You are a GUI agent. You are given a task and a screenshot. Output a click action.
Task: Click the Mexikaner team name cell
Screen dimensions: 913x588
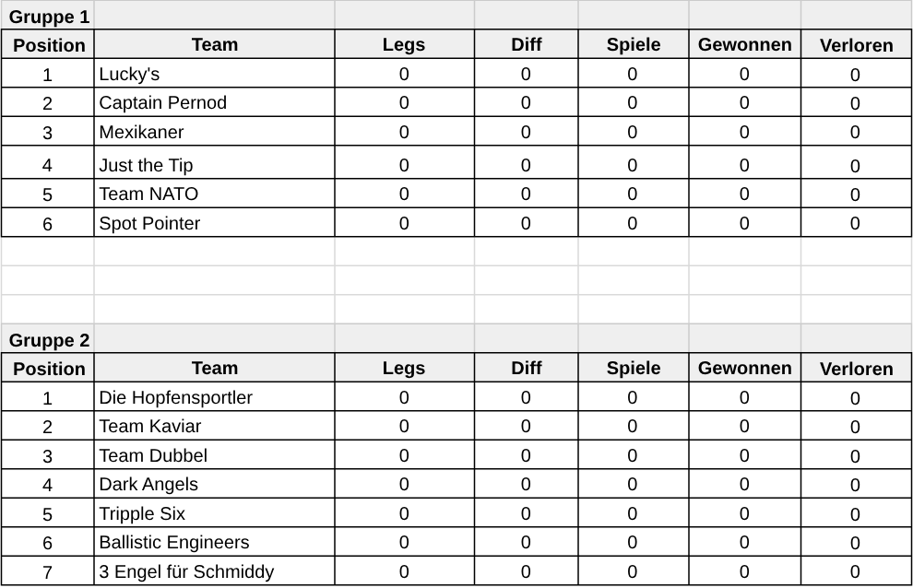click(x=214, y=132)
